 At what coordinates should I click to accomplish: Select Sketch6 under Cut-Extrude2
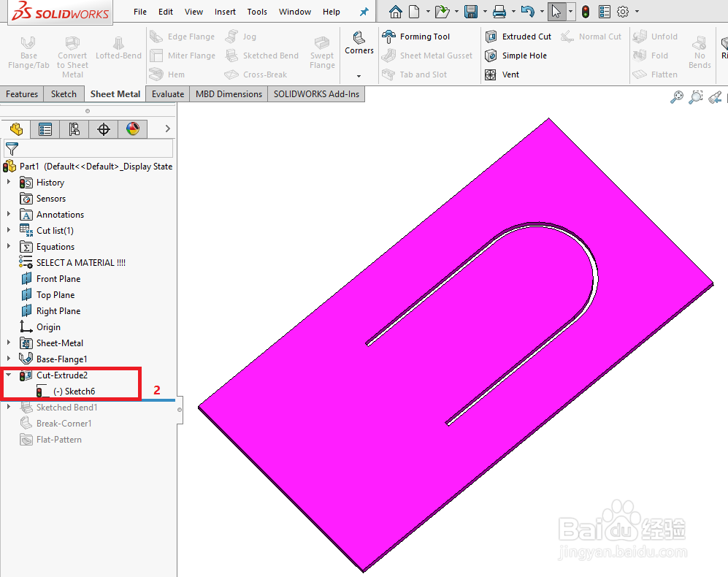tap(76, 391)
